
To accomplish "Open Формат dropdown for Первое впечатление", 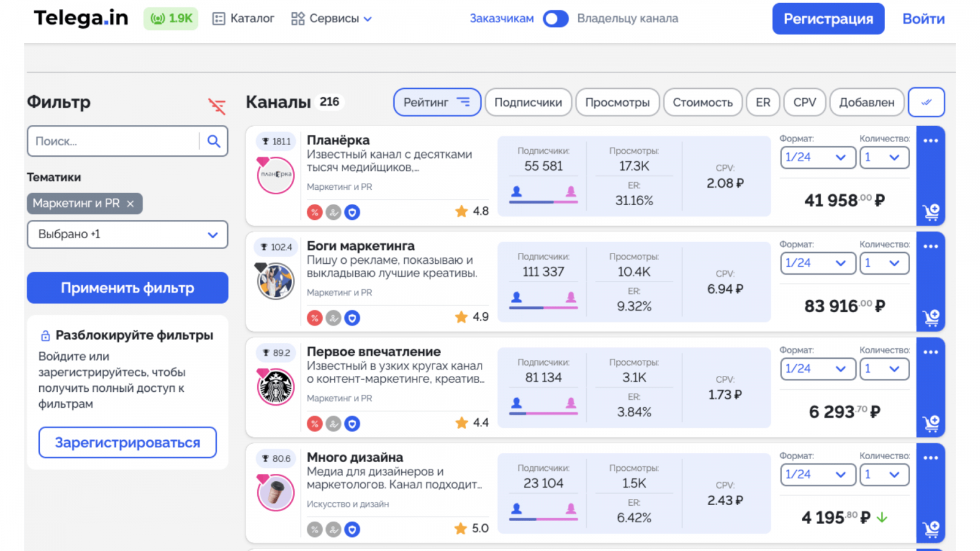I will click(x=817, y=369).
